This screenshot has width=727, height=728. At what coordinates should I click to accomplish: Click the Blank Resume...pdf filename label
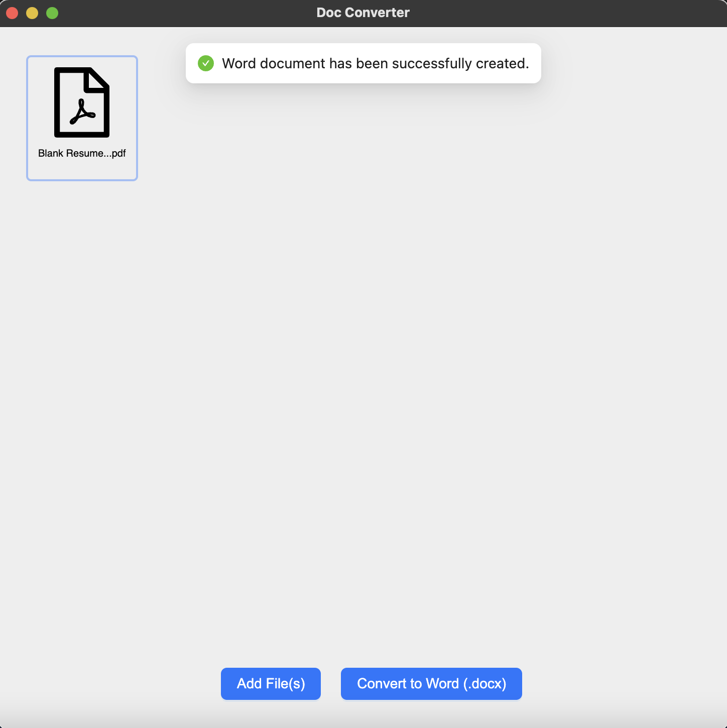(x=81, y=153)
